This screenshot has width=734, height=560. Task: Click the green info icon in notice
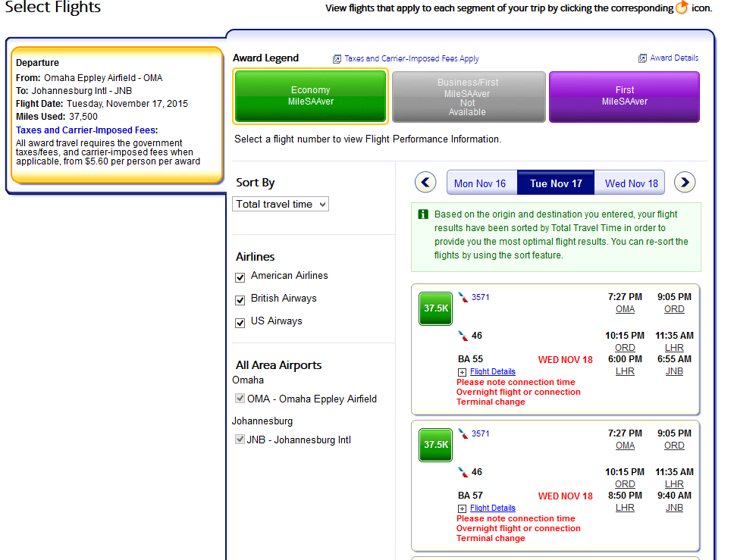coord(423,214)
